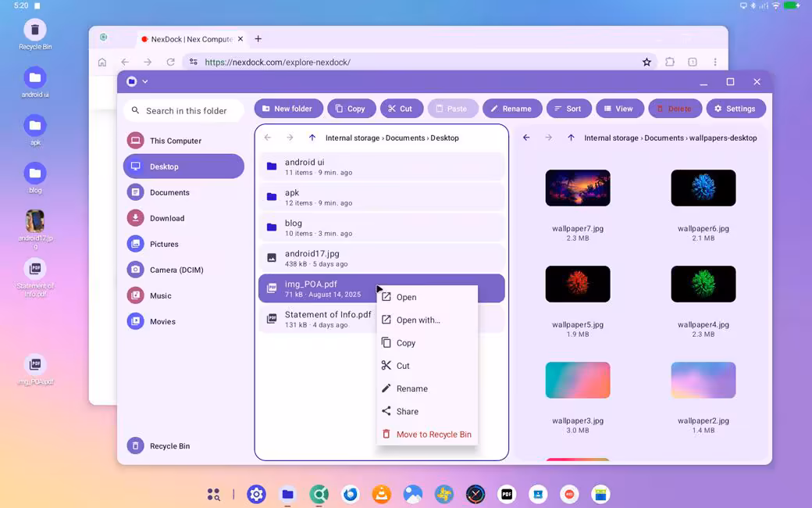This screenshot has width=812, height=508.
Task: Close the NexDock browser tab
Action: pos(240,39)
